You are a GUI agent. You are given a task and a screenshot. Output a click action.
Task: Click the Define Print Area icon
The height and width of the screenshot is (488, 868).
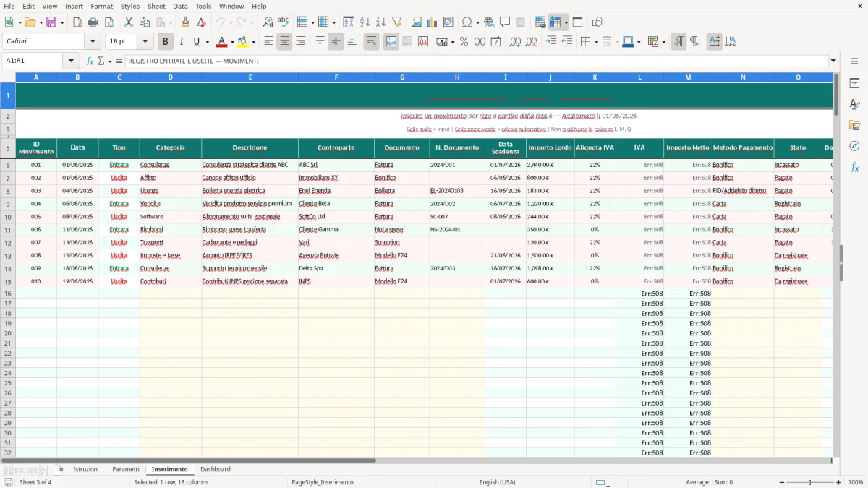[540, 22]
